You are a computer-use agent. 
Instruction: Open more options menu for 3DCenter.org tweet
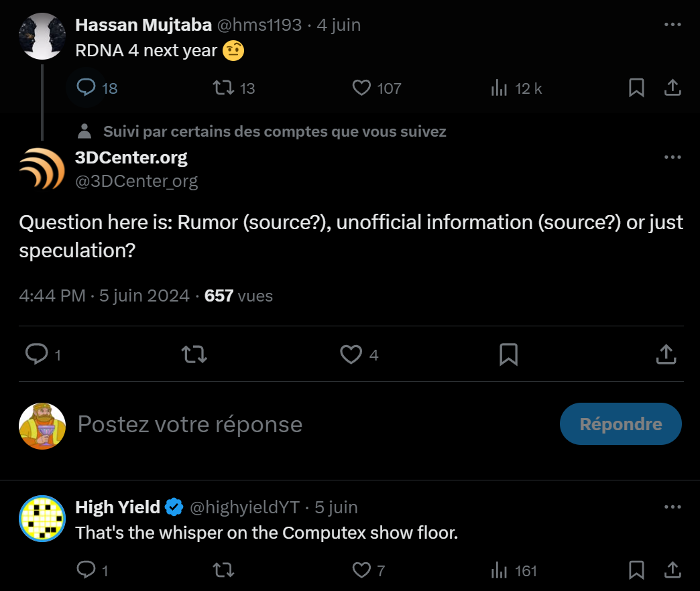(x=673, y=157)
